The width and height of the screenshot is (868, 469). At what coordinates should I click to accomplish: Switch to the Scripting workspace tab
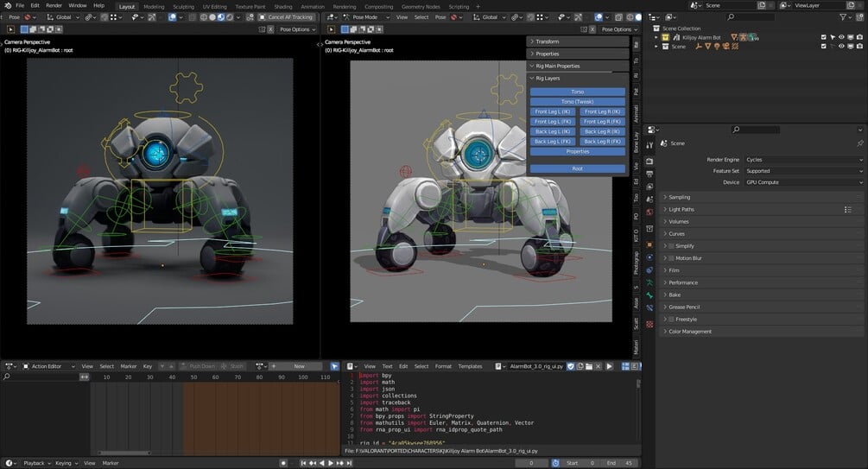click(459, 7)
